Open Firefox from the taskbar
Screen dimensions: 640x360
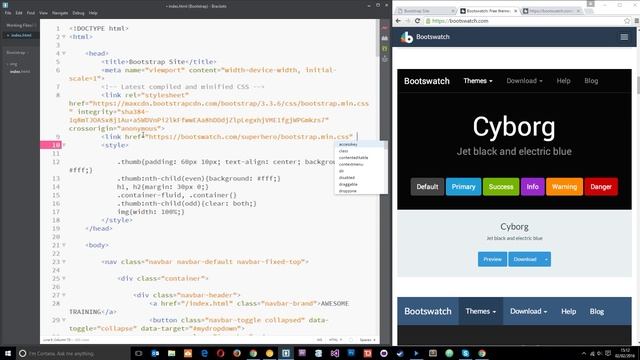click(x=237, y=353)
